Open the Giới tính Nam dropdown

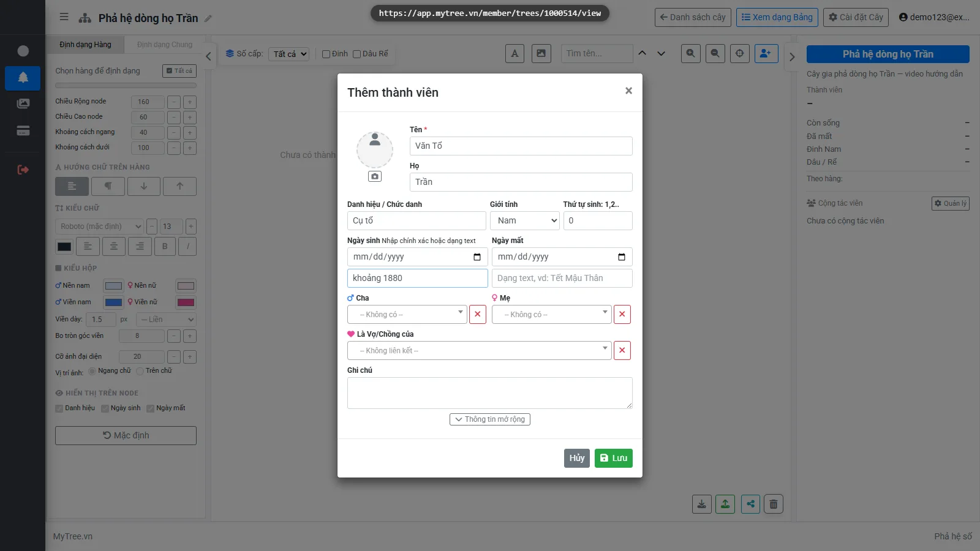[x=525, y=220]
